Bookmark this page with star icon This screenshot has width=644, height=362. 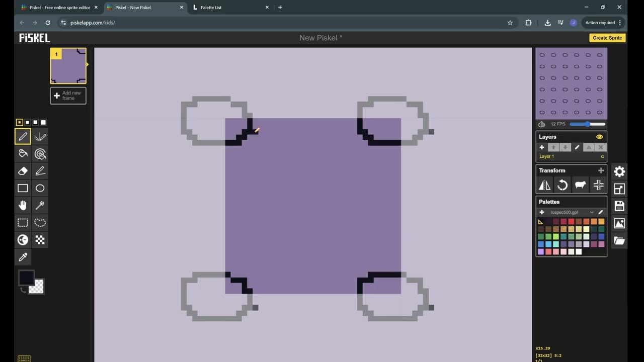pyautogui.click(x=510, y=23)
